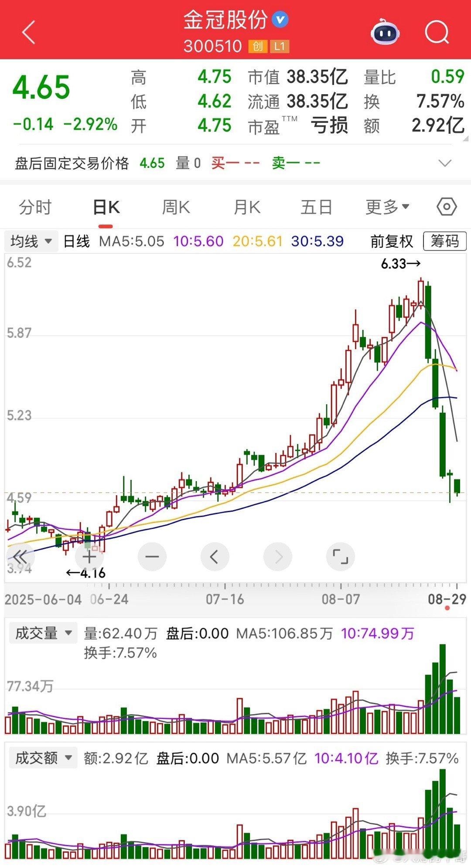Tap the 创 board tag badge
The image size is (471, 868).
258,46
